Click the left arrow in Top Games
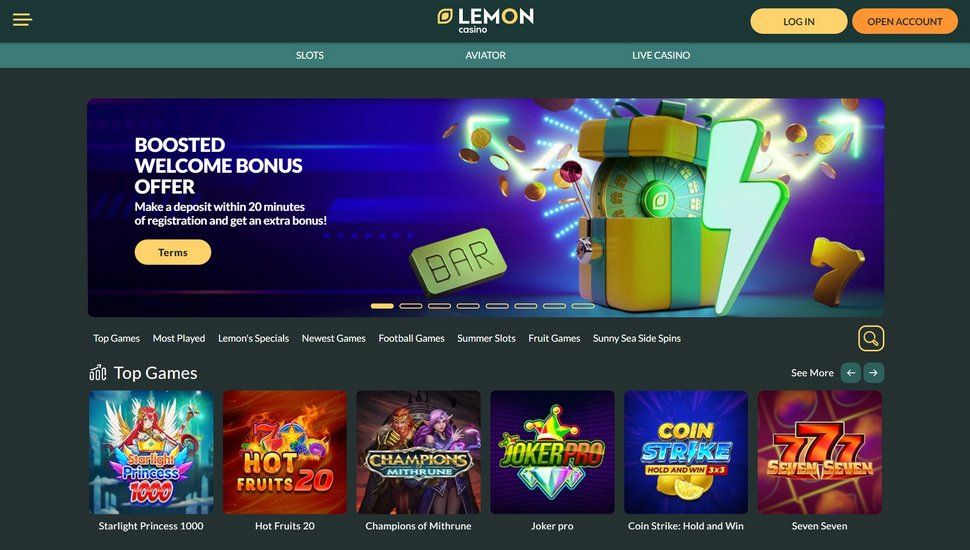The height and width of the screenshot is (550, 970). (x=851, y=373)
